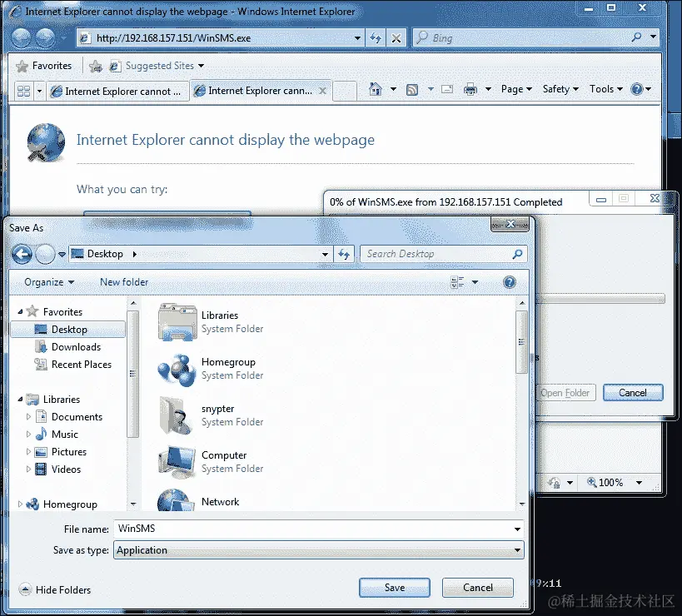Select the Homegroup system folder item
Viewport: 682px width, 616px height.
coord(211,369)
